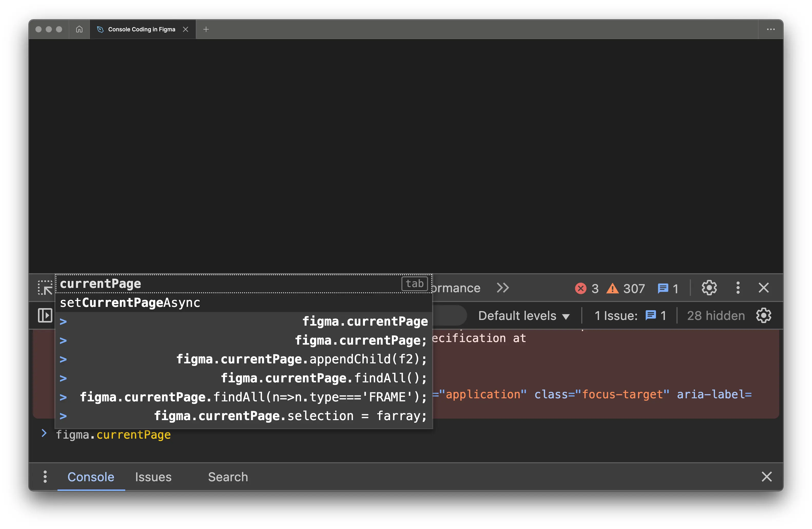
Task: Open console settings gear next to hidden
Action: pos(763,315)
